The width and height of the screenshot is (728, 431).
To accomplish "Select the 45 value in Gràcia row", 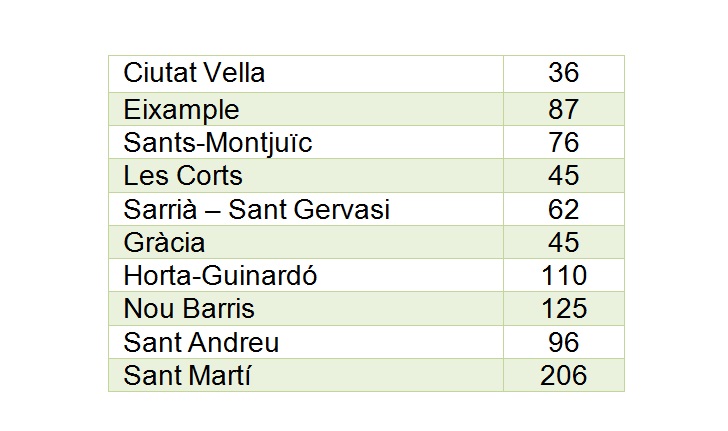I will tap(564, 242).
